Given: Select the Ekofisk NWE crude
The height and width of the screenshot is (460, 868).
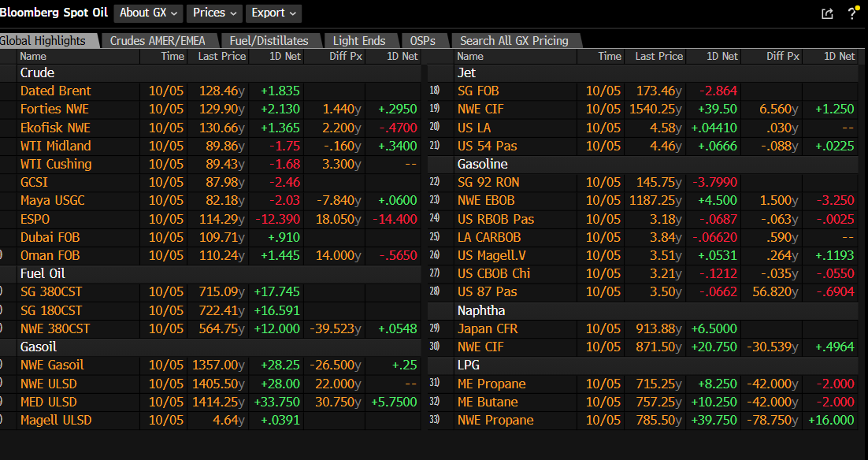Looking at the screenshot, I should point(210,128).
